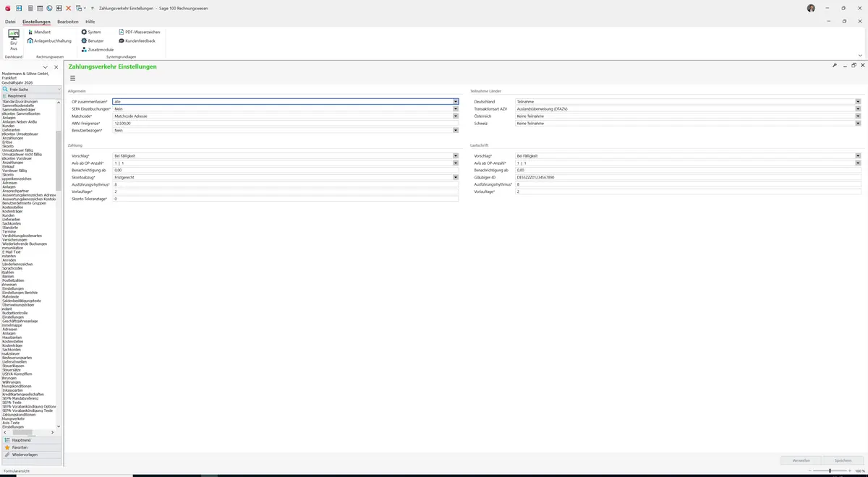Screen dimensions: 868x477
Task: Click the zoom slider handle in the status bar
Action: tap(829, 470)
